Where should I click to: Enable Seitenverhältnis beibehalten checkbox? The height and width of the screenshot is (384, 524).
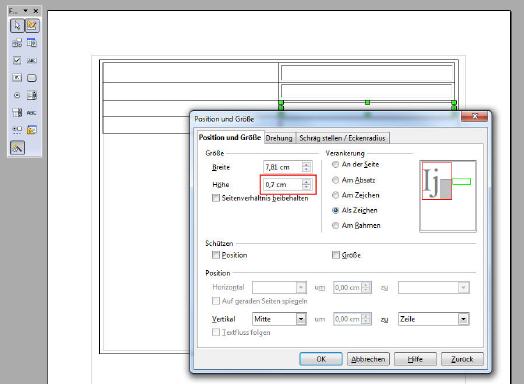(216, 198)
